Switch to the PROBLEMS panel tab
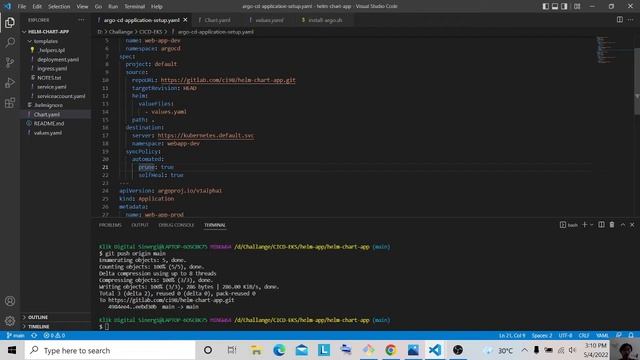Viewport: 640px width, 360px height. click(x=110, y=225)
